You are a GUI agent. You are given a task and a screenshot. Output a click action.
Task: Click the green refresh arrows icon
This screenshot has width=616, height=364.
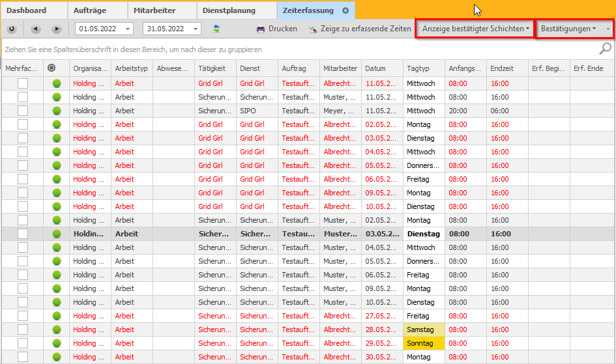[216, 29]
